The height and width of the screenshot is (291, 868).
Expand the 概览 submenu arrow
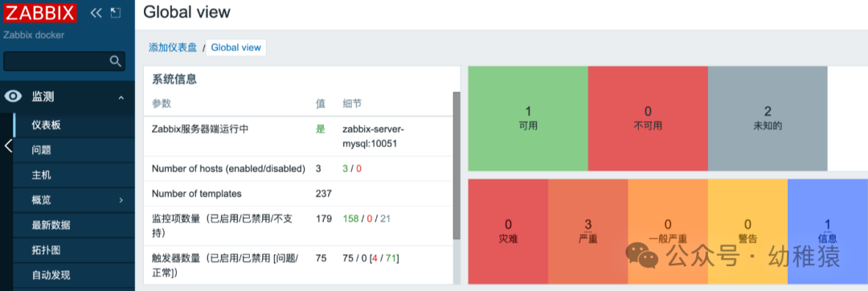point(121,199)
